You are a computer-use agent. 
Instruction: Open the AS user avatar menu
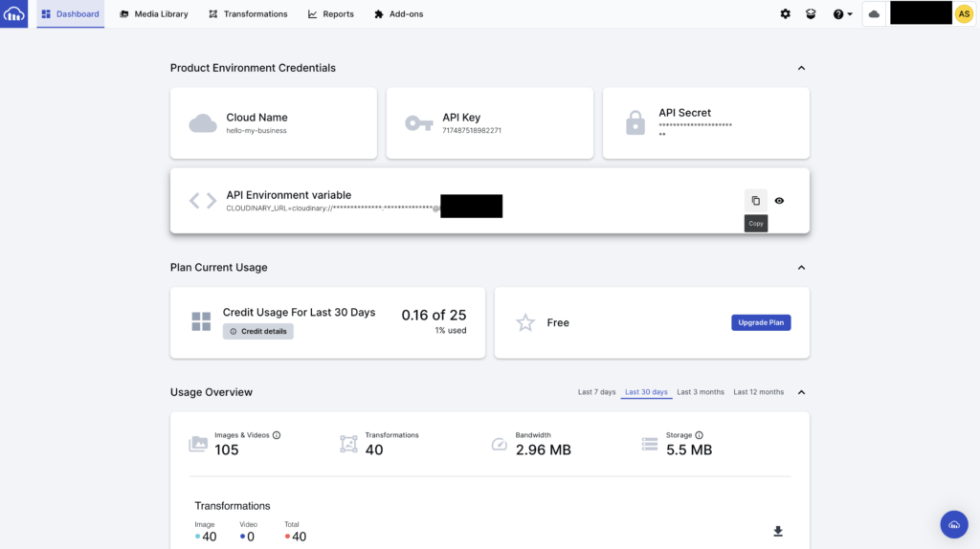[964, 13]
